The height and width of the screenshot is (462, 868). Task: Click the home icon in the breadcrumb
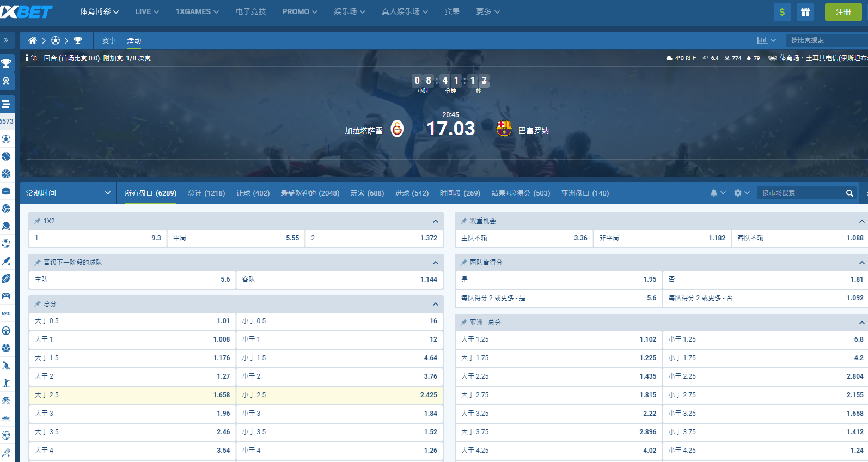[x=33, y=40]
